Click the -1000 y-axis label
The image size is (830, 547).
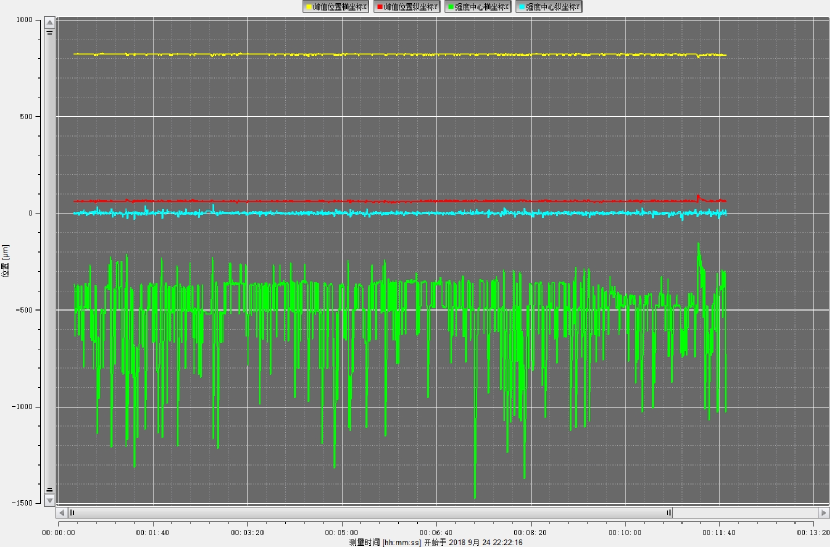[x=23, y=407]
